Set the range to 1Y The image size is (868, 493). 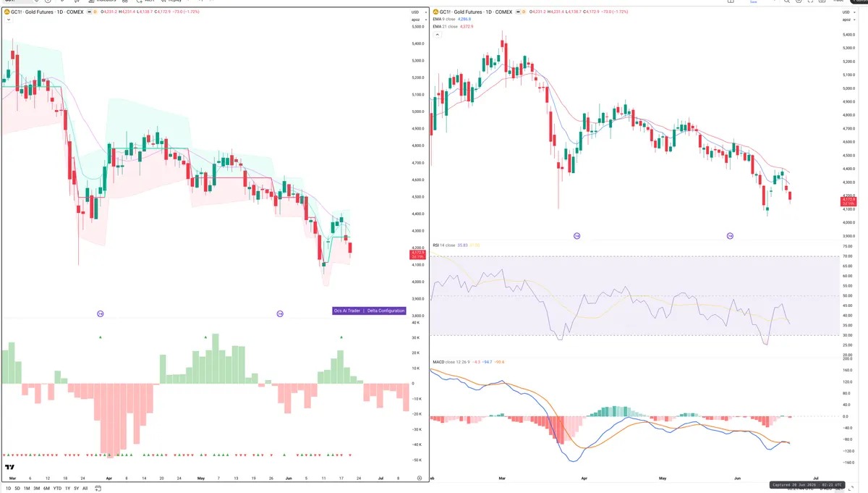(67, 488)
